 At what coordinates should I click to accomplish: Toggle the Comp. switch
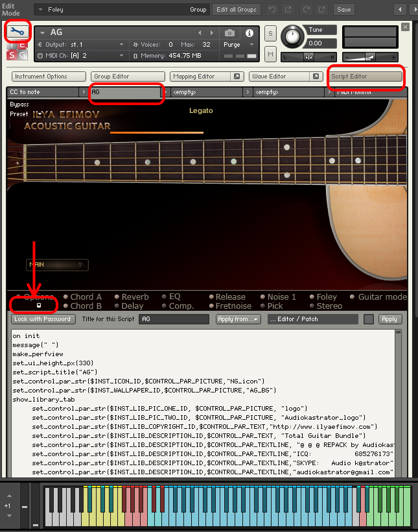(165, 306)
